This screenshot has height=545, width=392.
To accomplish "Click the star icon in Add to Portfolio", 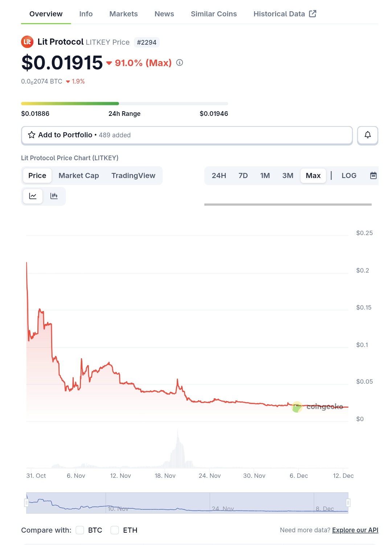I will 32,135.
